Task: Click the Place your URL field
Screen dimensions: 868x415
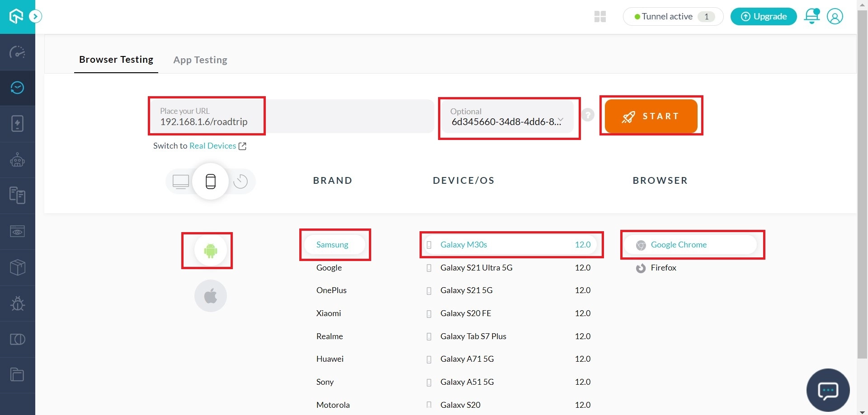Action: [x=207, y=117]
